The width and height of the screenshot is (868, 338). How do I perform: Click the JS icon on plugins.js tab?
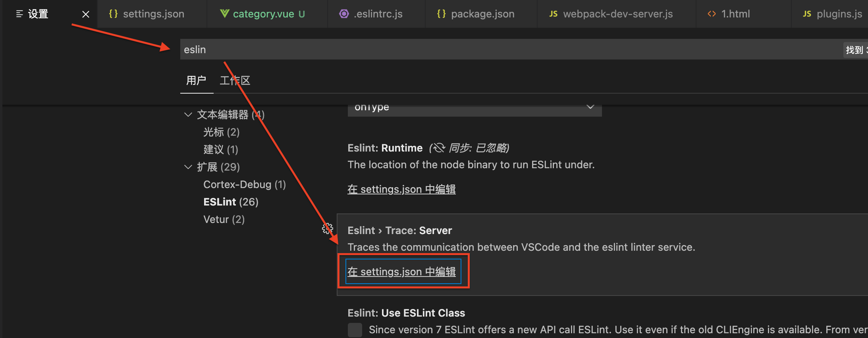coord(807,13)
